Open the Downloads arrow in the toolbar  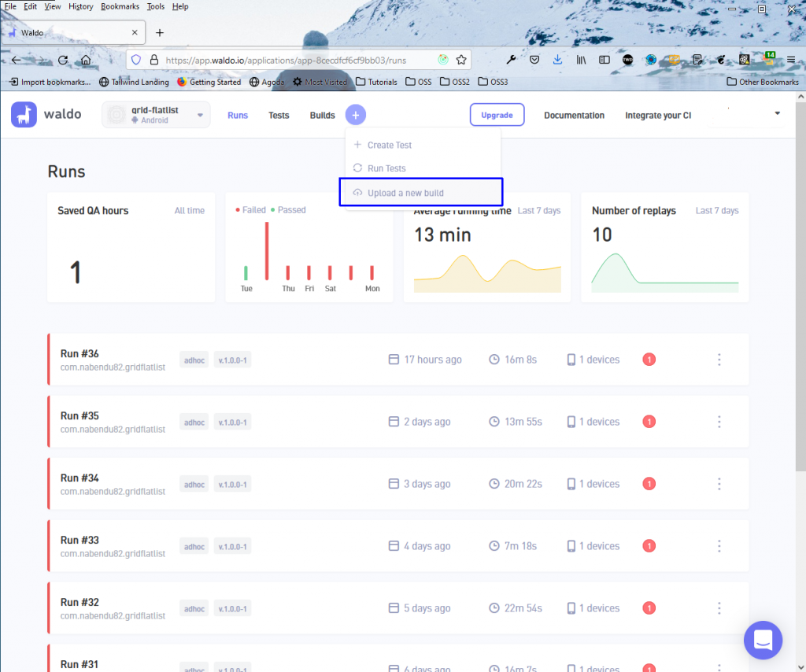pyautogui.click(x=557, y=60)
